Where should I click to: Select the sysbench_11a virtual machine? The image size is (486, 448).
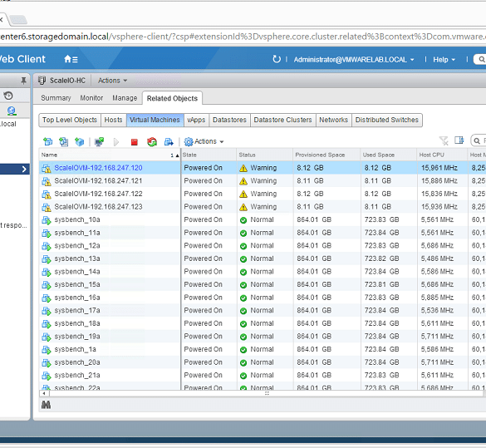[77, 233]
